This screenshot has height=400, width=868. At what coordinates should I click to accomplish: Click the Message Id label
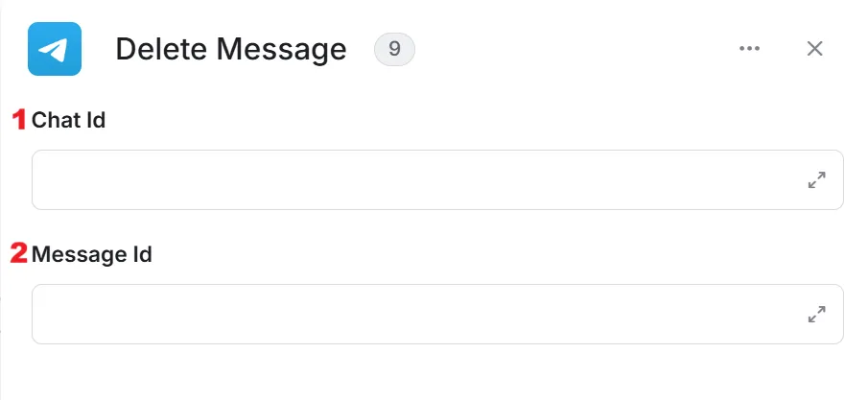92,254
